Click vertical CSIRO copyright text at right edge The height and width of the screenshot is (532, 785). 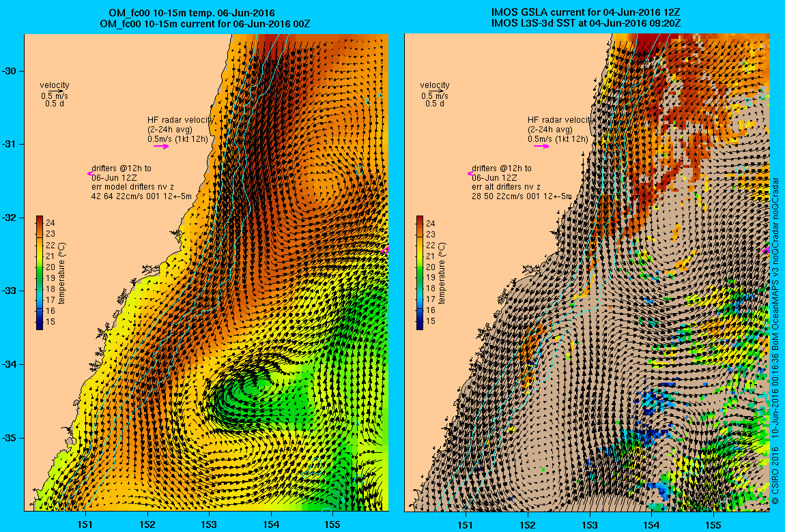tap(775, 341)
